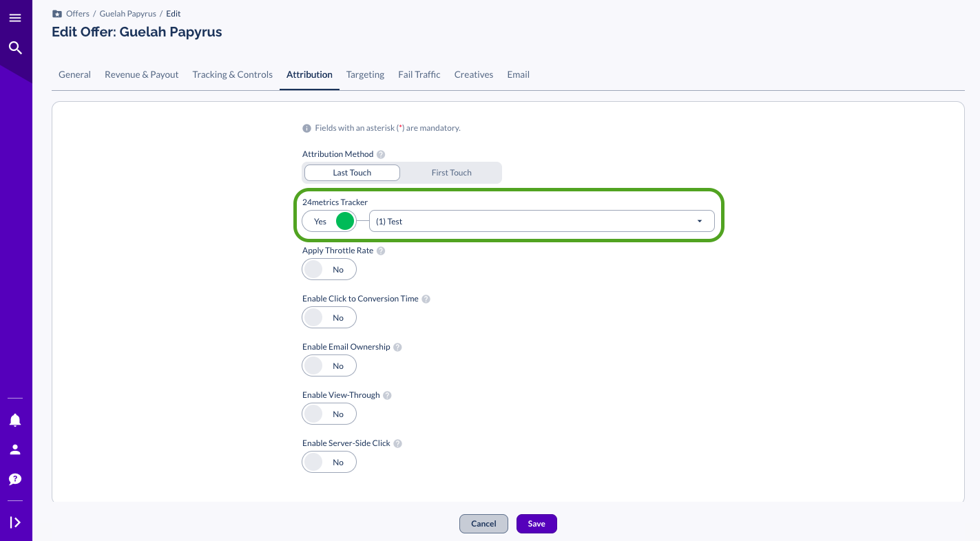
Task: Select Last Touch attribution method
Action: coord(352,173)
